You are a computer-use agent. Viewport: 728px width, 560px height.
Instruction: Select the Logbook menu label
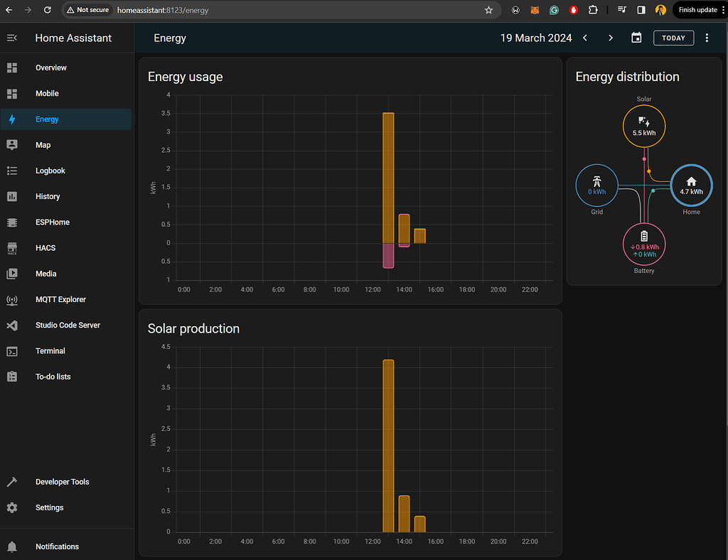(50, 171)
